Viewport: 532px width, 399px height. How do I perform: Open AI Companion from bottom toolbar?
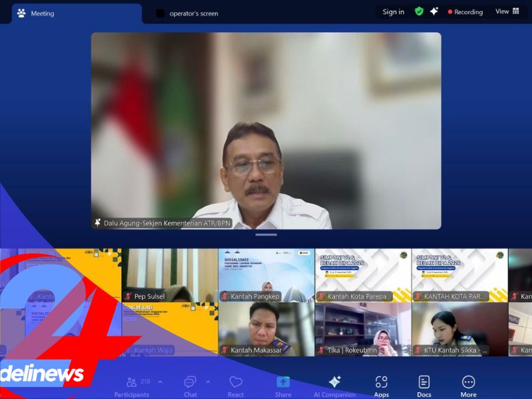click(x=334, y=385)
